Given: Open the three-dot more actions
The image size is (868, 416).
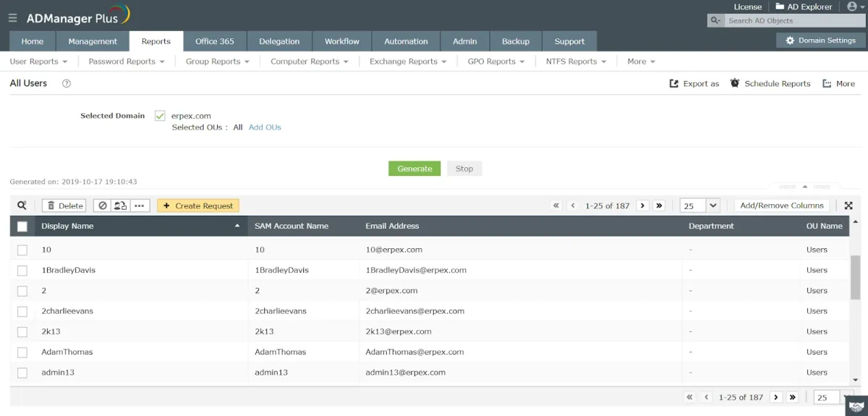Looking at the screenshot, I should coord(140,205).
